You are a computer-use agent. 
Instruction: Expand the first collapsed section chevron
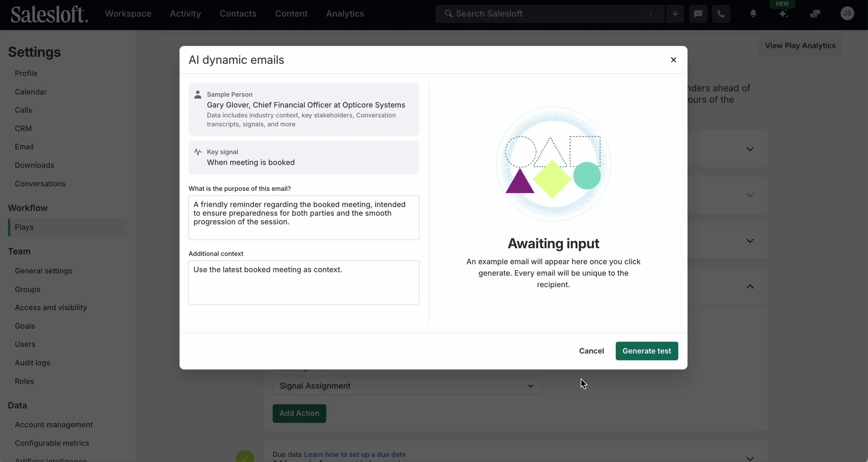coord(750,149)
